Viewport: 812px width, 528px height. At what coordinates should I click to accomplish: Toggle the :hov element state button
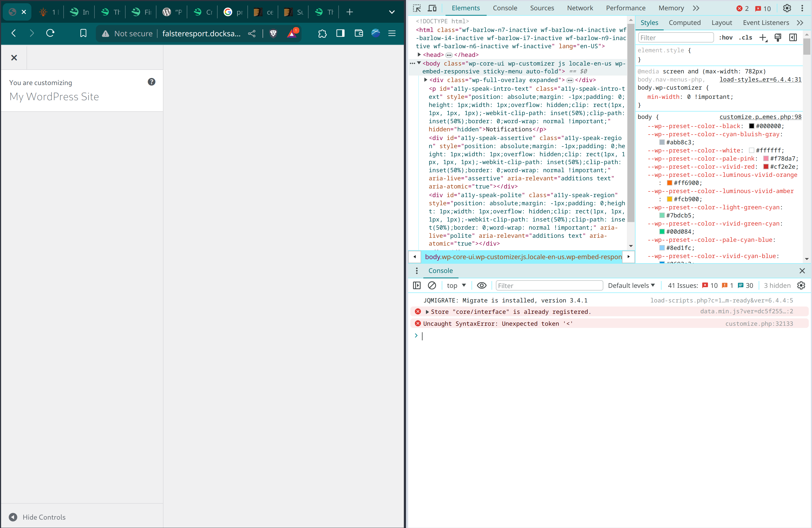click(725, 38)
